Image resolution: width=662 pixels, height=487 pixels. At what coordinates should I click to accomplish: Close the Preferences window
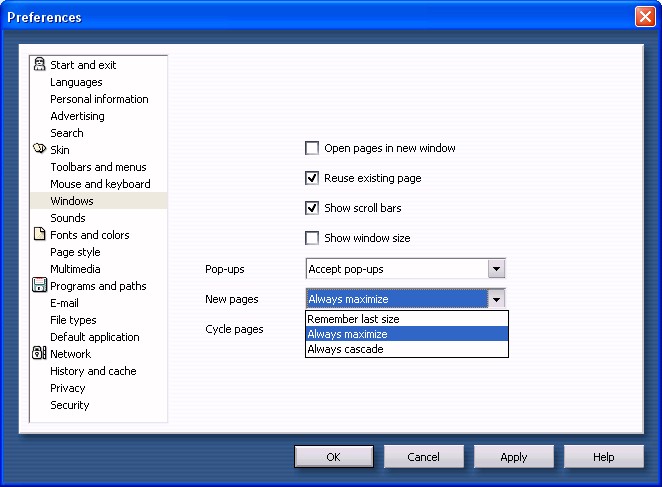point(644,17)
